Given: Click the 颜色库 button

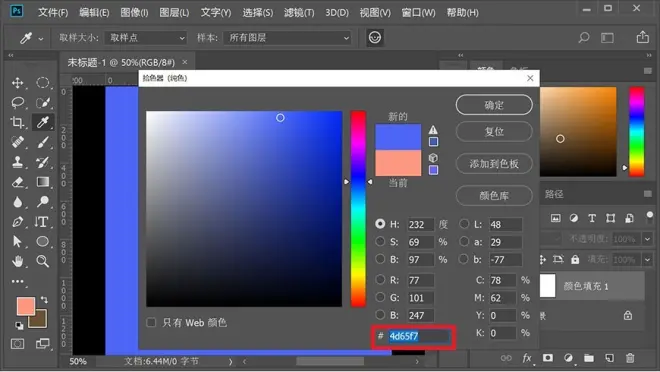Looking at the screenshot, I should (494, 196).
